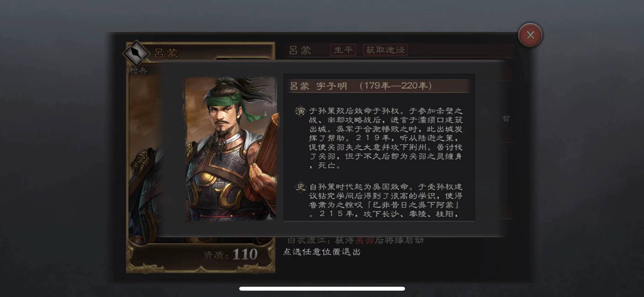Tap the 吕蒙 字子明 biography title bar
The width and height of the screenshot is (644, 297).
(379, 86)
